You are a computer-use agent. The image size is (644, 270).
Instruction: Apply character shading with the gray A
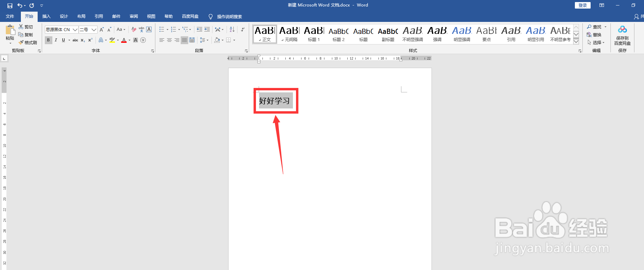pyautogui.click(x=136, y=40)
